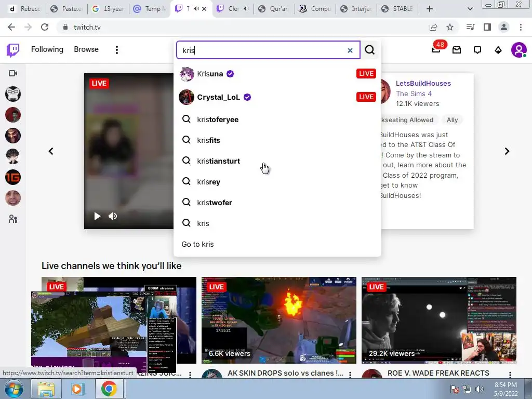This screenshot has width=532, height=399.
Task: Click the Ally tag
Action: click(452, 120)
